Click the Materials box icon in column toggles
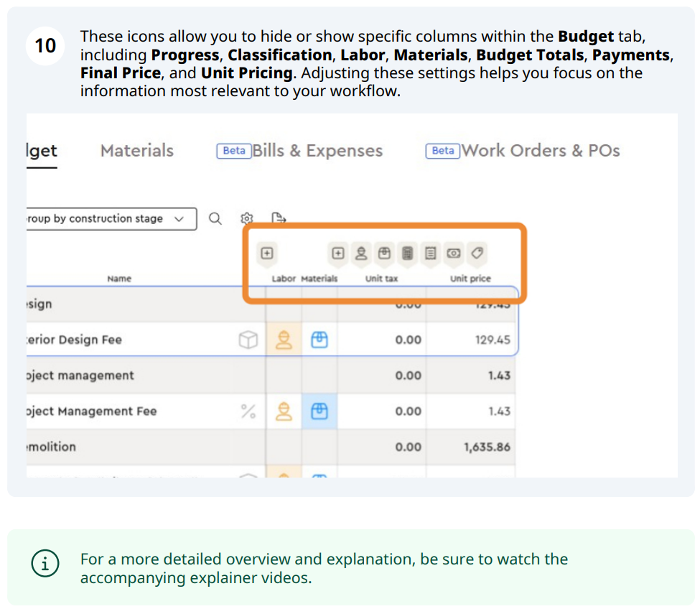 (x=384, y=253)
